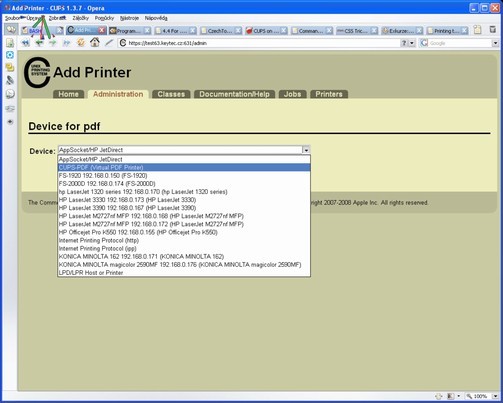The height and width of the screenshot is (403, 503).
Task: Select KONICA MINOLTA magicolor 2590MF device
Action: coord(184,265)
